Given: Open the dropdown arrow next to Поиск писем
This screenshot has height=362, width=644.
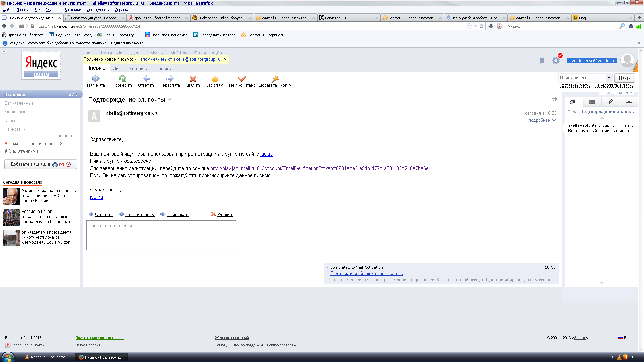Looking at the screenshot, I should tap(609, 78).
